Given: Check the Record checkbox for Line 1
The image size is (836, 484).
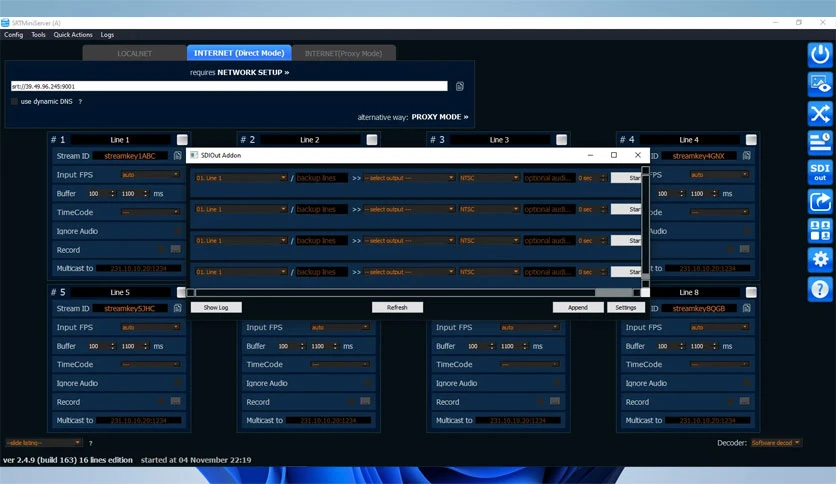Looking at the screenshot, I should (161, 249).
